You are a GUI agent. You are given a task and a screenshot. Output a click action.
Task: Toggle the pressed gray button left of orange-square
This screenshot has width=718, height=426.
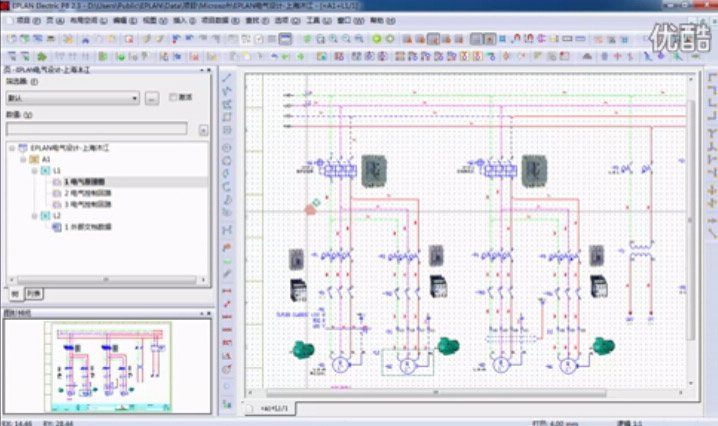pyautogui.click(x=477, y=39)
